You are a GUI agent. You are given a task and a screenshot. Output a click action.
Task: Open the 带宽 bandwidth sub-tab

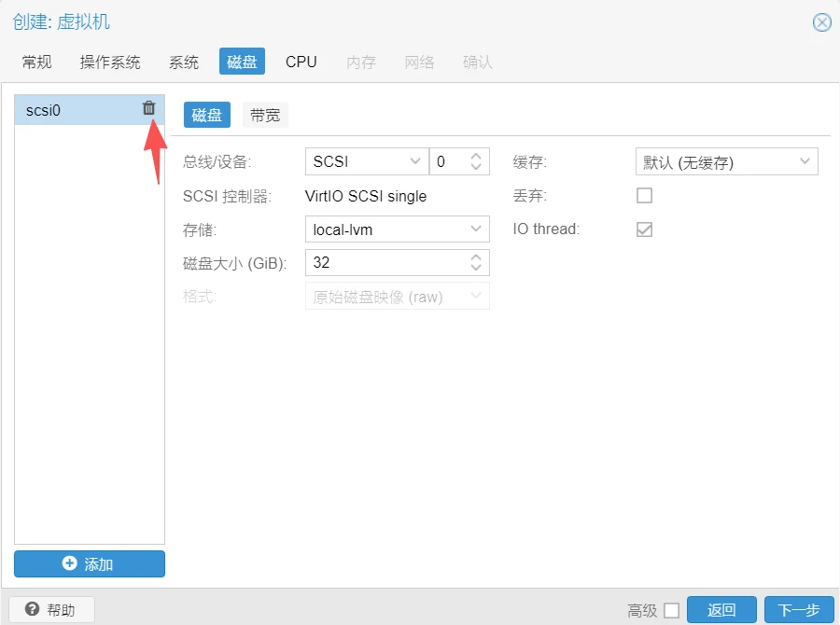coord(265,116)
